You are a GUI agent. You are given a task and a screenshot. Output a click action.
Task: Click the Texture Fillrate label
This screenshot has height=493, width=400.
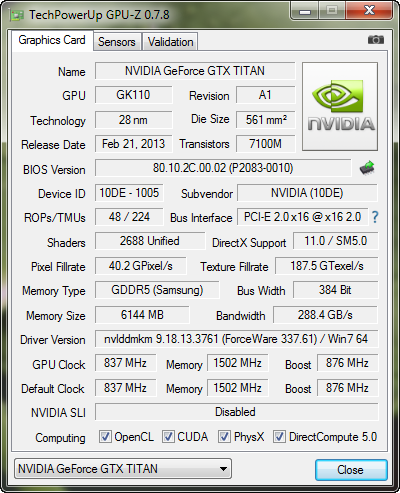pyautogui.click(x=234, y=267)
